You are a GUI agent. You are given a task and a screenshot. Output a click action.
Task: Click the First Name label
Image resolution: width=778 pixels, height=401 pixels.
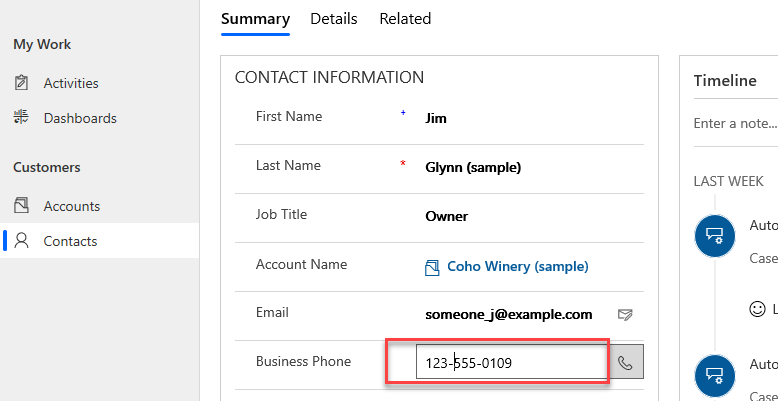click(289, 117)
